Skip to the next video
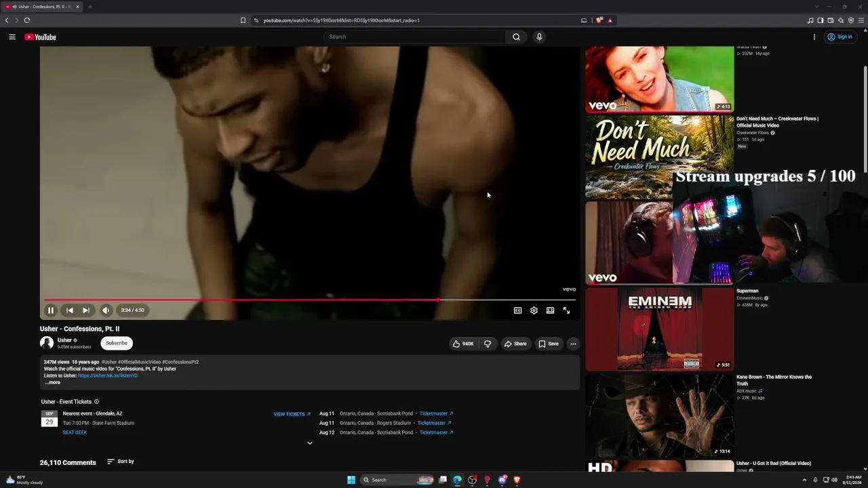Image resolution: width=868 pixels, height=488 pixels. pyautogui.click(x=86, y=310)
